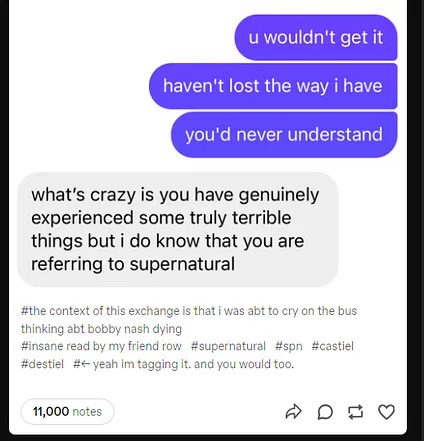Reblog the post with the loop icon
Image resolution: width=424 pixels, height=441 pixels.
(355, 412)
